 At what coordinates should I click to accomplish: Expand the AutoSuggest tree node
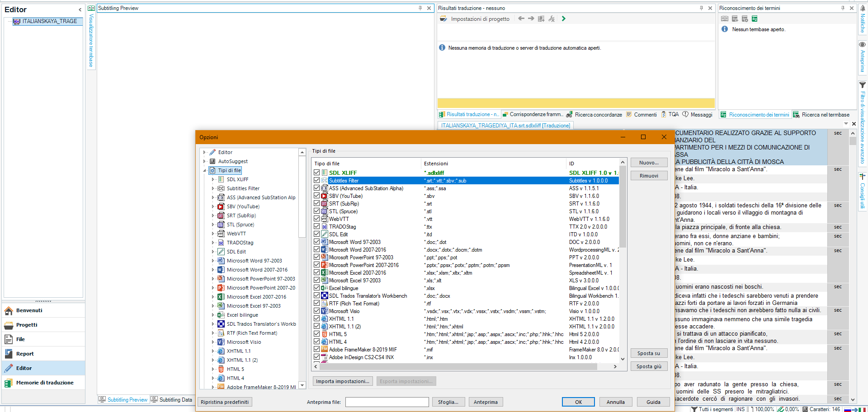204,161
